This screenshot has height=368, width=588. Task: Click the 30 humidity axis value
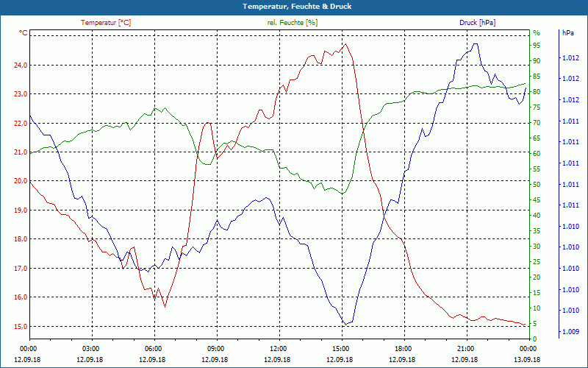pyautogui.click(x=537, y=247)
